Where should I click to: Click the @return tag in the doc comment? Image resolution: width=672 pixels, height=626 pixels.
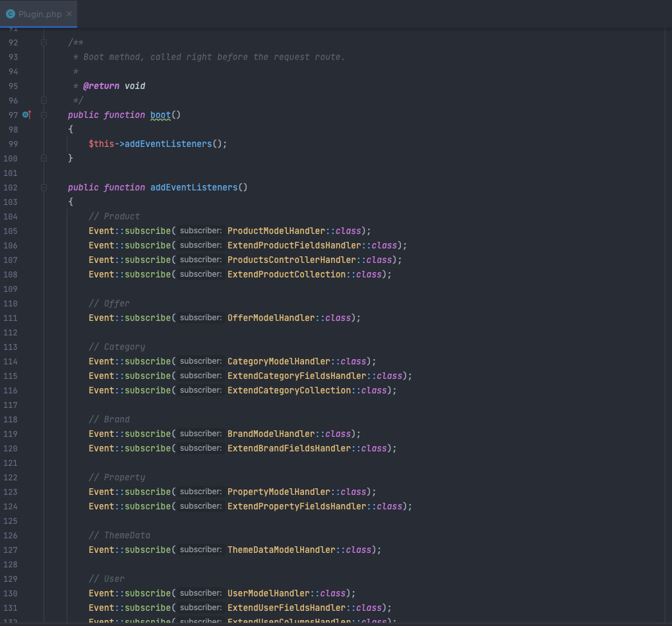point(101,86)
